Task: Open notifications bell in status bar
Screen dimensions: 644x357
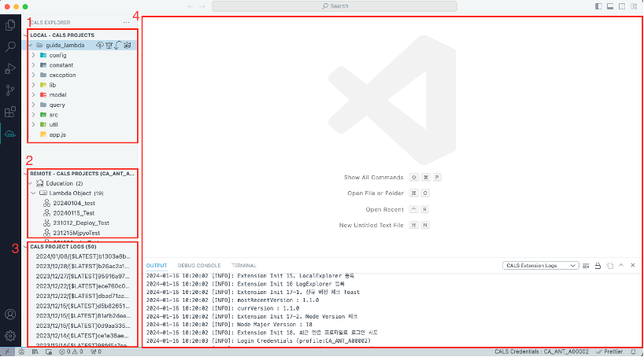Action: click(x=633, y=352)
